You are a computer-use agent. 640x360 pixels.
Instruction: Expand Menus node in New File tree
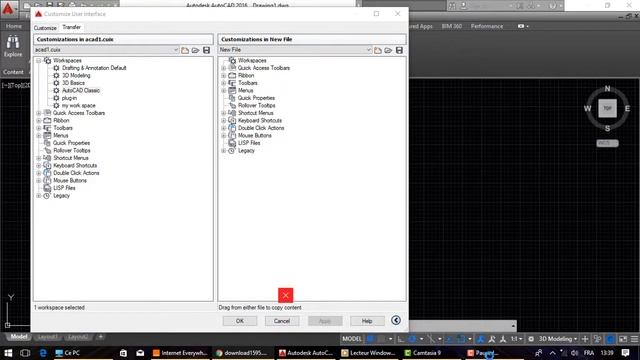point(224,91)
